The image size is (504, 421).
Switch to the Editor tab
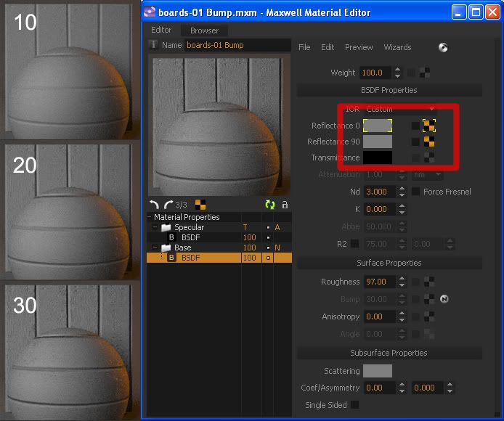click(x=161, y=30)
